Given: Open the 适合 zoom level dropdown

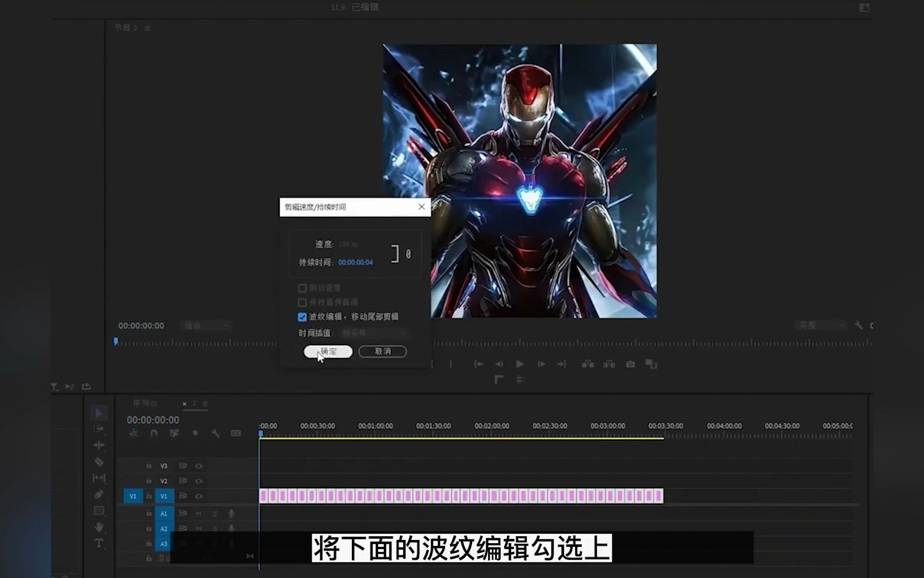Looking at the screenshot, I should click(x=207, y=325).
